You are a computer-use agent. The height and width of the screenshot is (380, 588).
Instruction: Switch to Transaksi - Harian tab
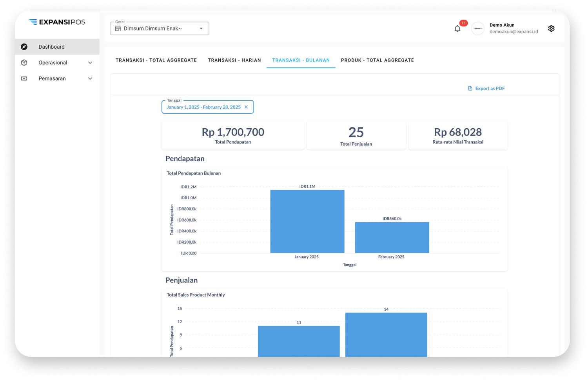tap(234, 60)
